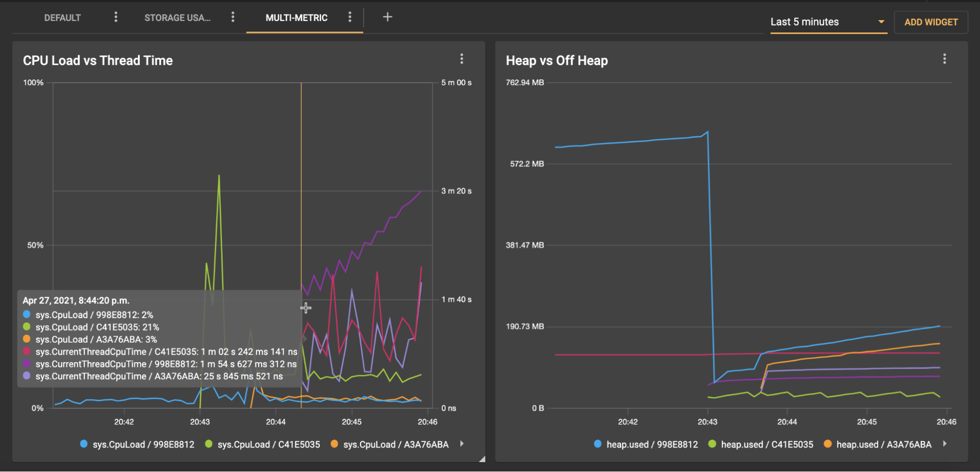
Task: Toggle sys.CpuLoad / A3A76ABA legend series
Action: [390, 445]
